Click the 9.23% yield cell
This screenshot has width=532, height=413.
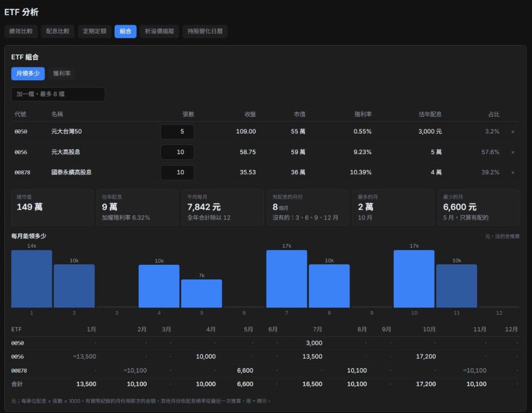(362, 152)
